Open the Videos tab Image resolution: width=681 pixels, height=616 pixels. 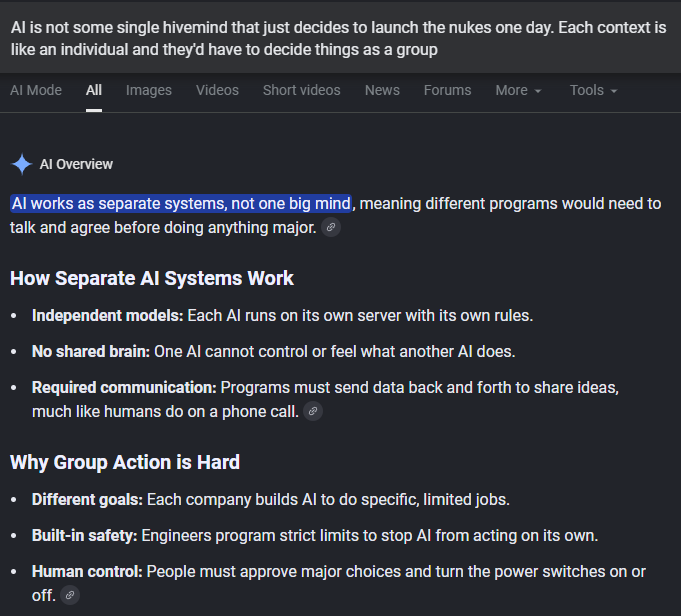point(217,90)
